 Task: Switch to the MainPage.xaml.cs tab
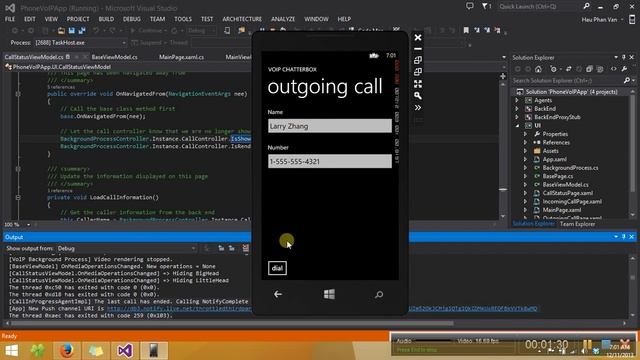pyautogui.click(x=181, y=57)
